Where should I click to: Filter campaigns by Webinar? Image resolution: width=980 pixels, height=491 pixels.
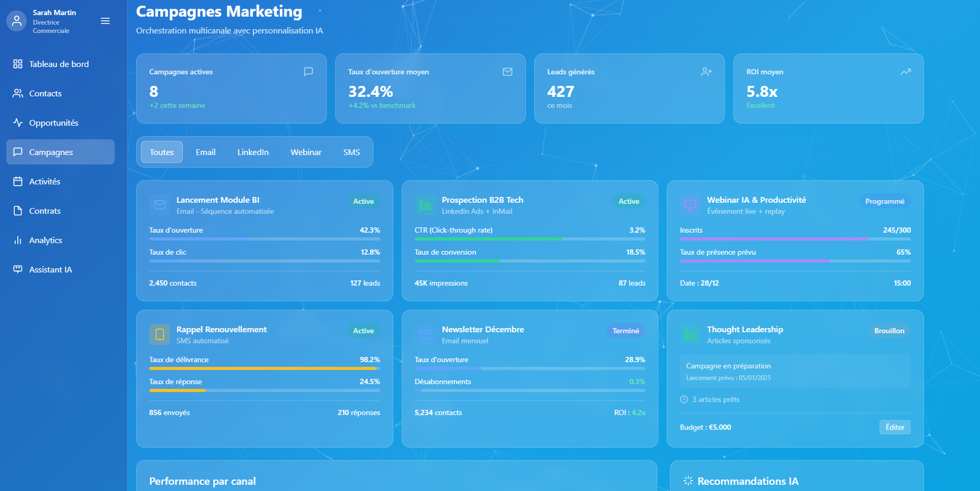(x=306, y=152)
